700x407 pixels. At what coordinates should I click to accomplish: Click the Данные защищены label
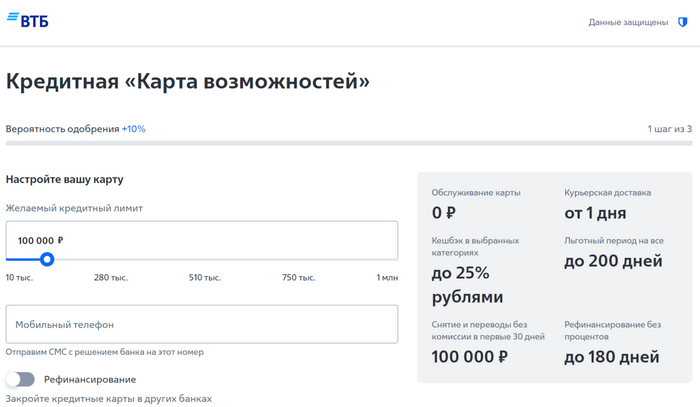[x=628, y=22]
